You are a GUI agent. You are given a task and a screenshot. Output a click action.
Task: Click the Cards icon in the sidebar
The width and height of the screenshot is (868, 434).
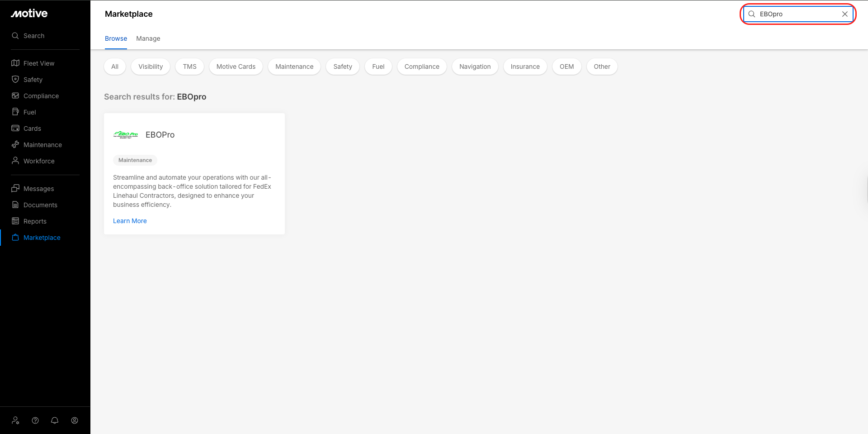[15, 129]
